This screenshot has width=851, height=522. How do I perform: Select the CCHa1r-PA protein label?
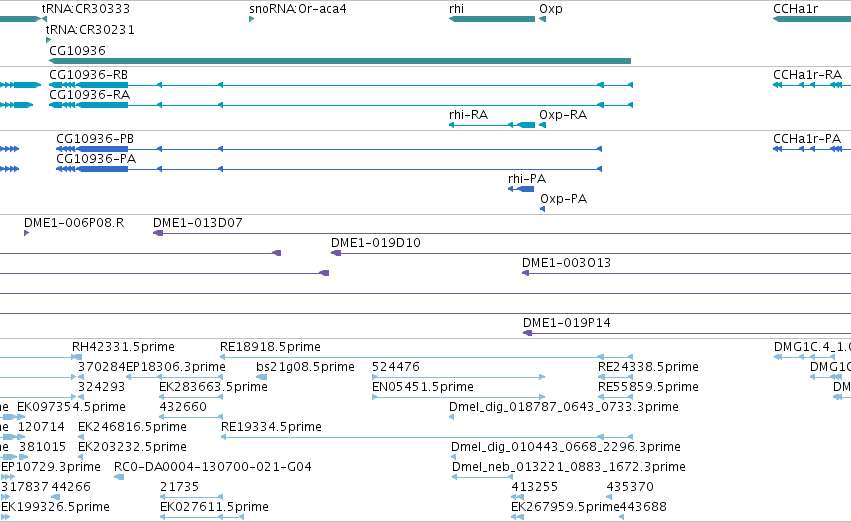point(807,138)
